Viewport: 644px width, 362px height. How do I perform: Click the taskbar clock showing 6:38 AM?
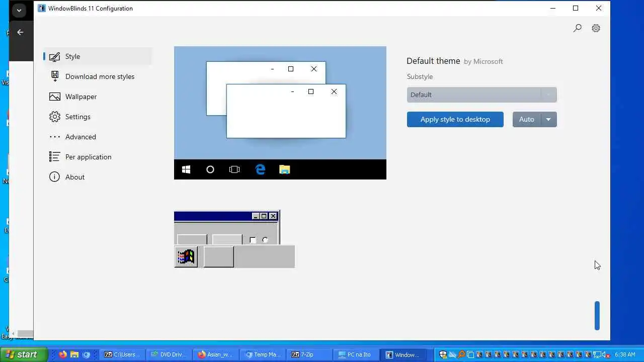coord(625,354)
